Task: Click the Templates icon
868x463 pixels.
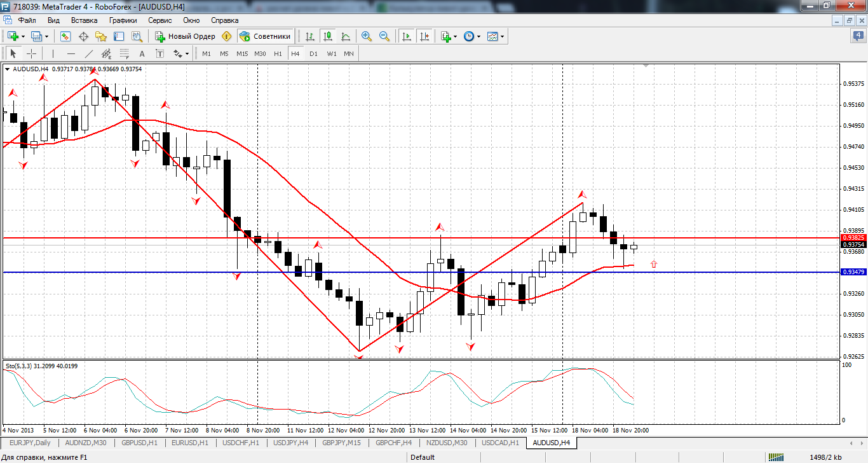Action: point(492,36)
